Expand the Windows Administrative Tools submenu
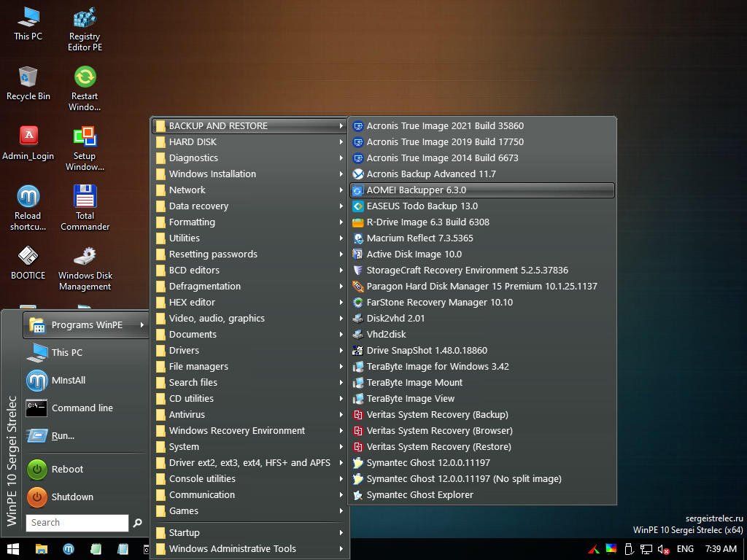Viewport: 747px width, 560px height. [250, 548]
